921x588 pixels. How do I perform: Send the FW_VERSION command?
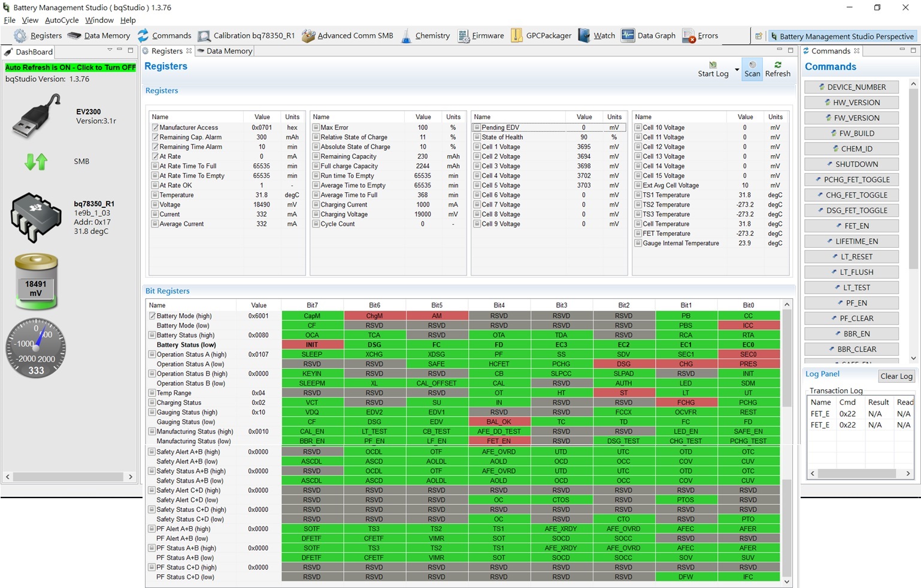point(852,118)
